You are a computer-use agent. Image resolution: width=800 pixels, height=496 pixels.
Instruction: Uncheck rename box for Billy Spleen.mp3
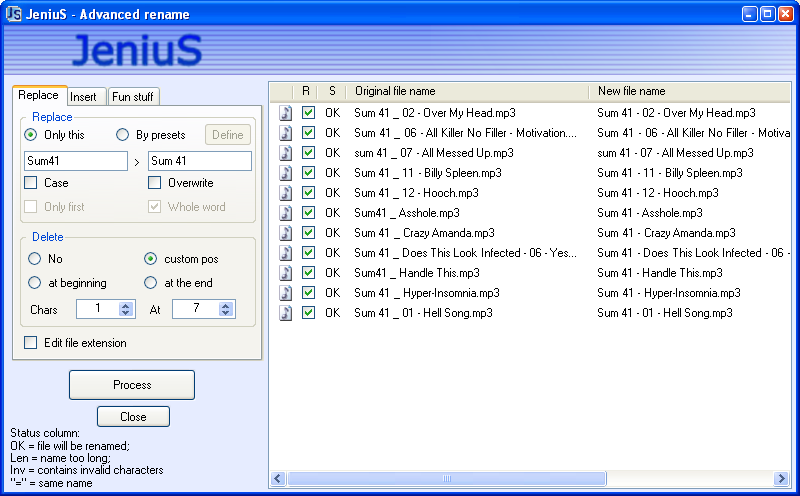click(308, 172)
